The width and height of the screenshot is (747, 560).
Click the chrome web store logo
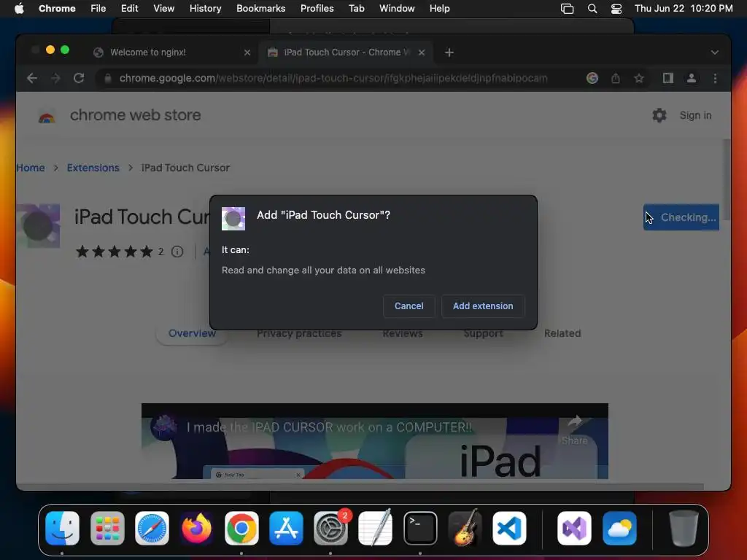(47, 116)
